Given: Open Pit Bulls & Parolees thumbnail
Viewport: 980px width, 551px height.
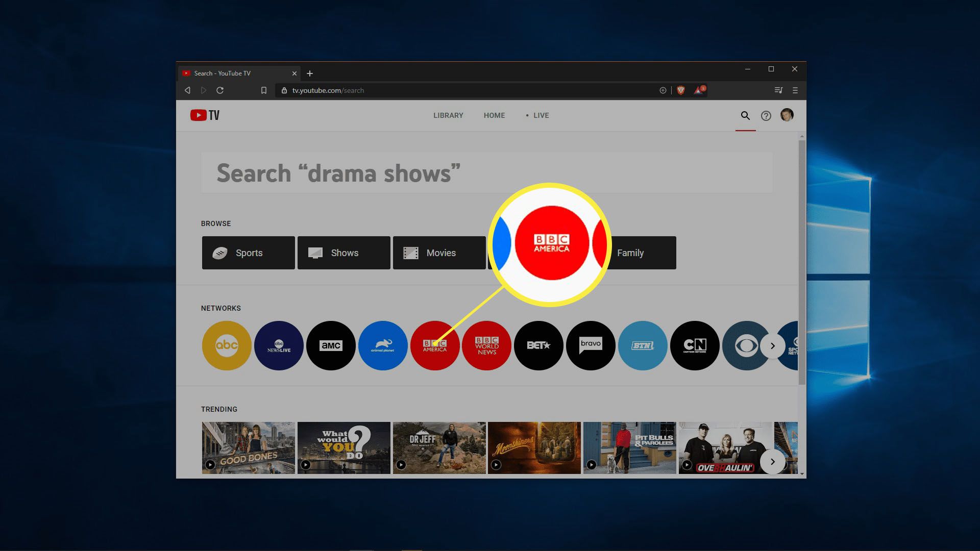Looking at the screenshot, I should point(630,448).
